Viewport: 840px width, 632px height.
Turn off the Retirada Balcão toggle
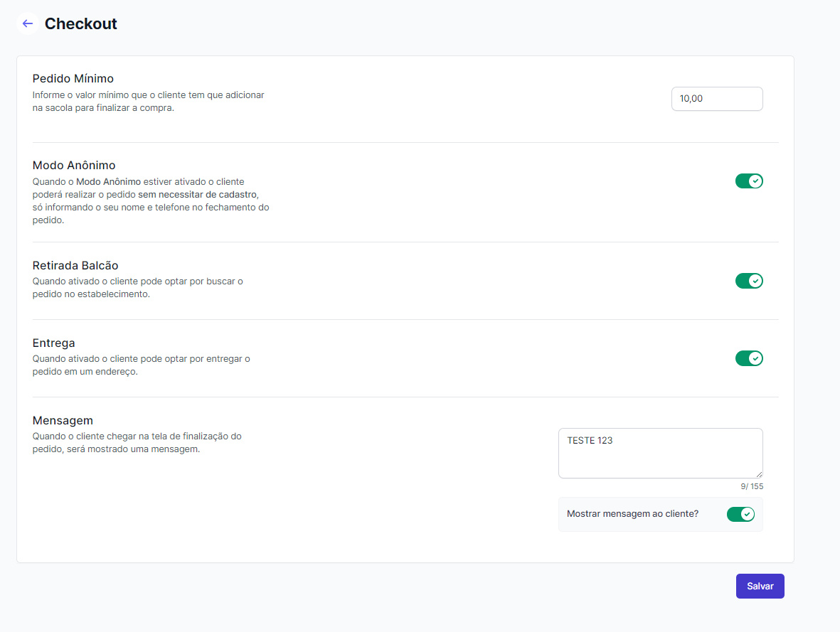click(748, 281)
